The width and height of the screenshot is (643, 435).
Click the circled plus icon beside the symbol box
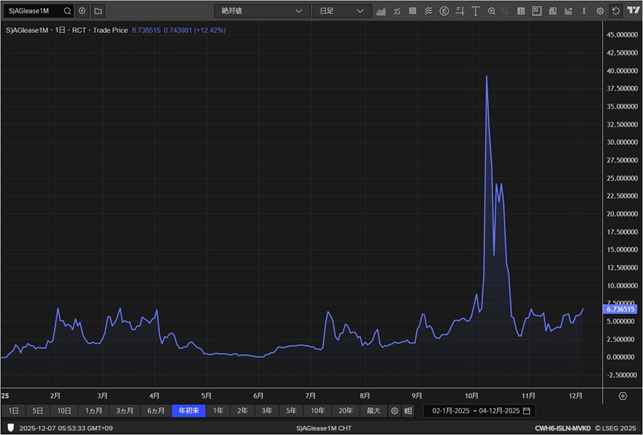(x=83, y=11)
